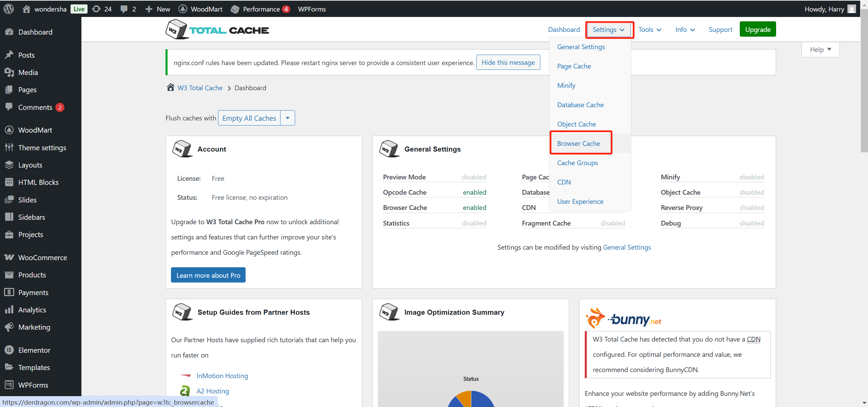Click the WordPress logo in the admin bar
The width and height of the screenshot is (868, 407).
[8, 9]
